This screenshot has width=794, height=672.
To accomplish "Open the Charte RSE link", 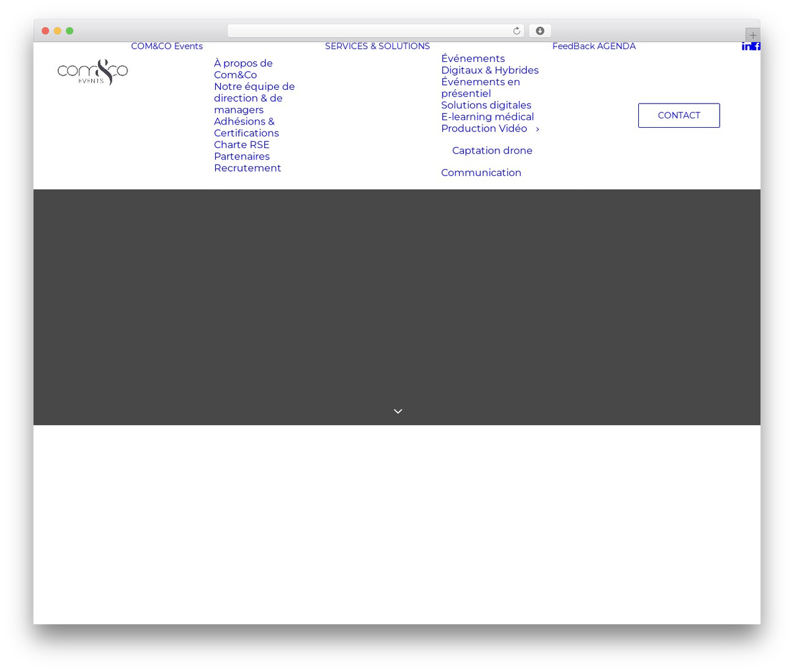I will click(x=242, y=144).
